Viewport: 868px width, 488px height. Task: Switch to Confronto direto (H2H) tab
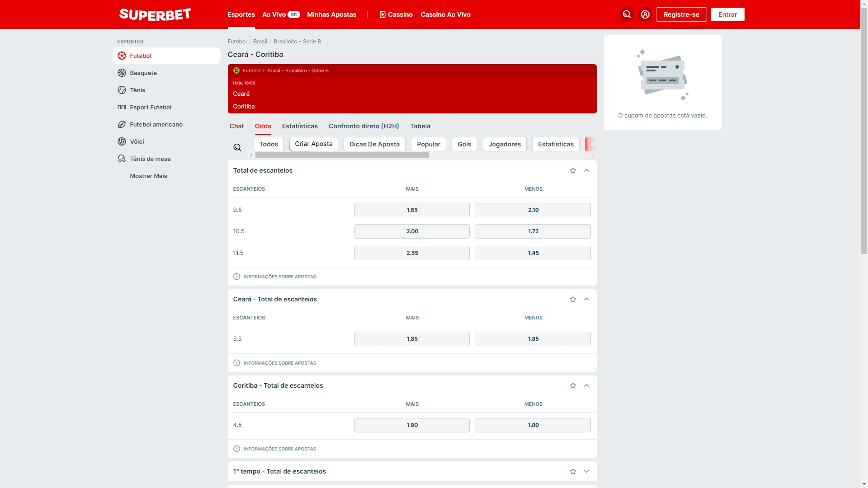point(364,126)
